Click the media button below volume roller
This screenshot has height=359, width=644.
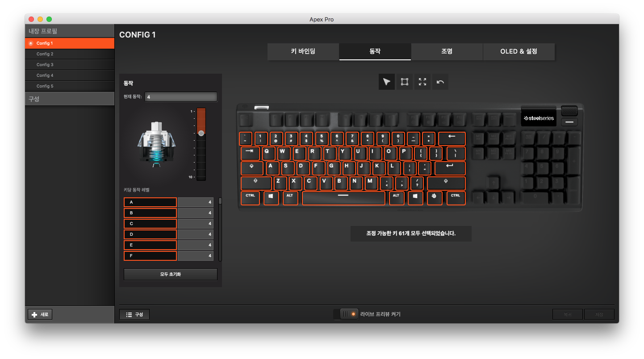coord(569,122)
